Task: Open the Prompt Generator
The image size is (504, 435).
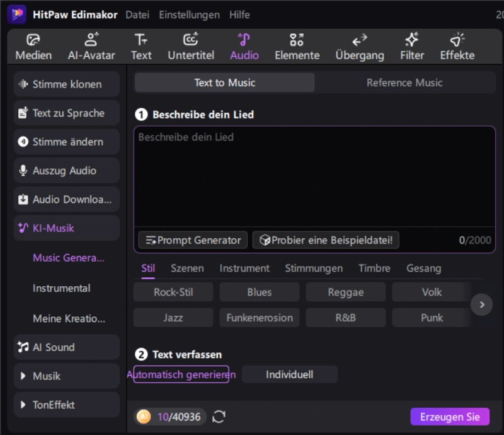Action: (x=193, y=240)
